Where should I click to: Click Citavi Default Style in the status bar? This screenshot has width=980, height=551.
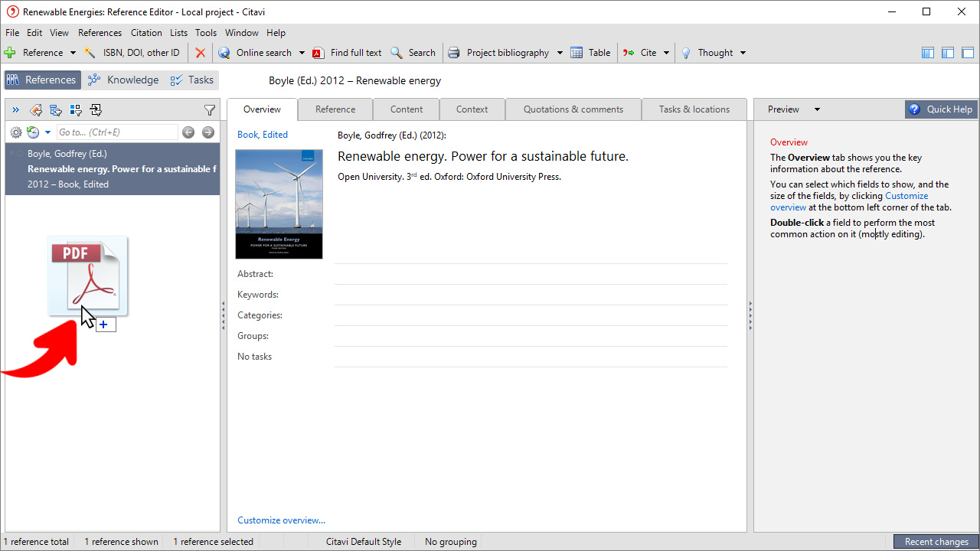pyautogui.click(x=364, y=542)
